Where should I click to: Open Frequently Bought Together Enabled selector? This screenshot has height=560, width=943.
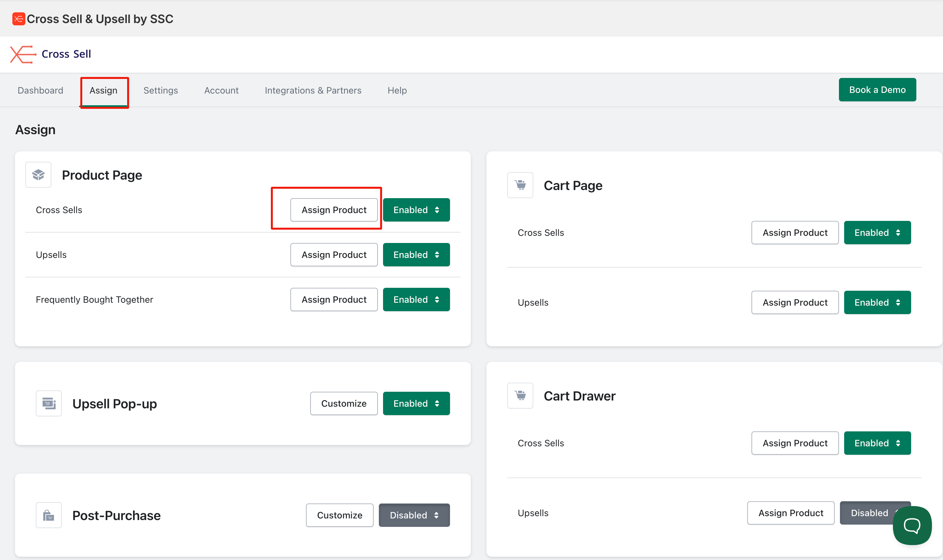416,299
